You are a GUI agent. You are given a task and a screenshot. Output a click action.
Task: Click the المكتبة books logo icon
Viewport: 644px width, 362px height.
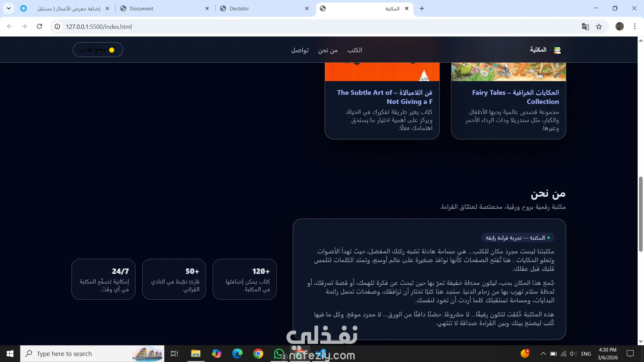(557, 50)
